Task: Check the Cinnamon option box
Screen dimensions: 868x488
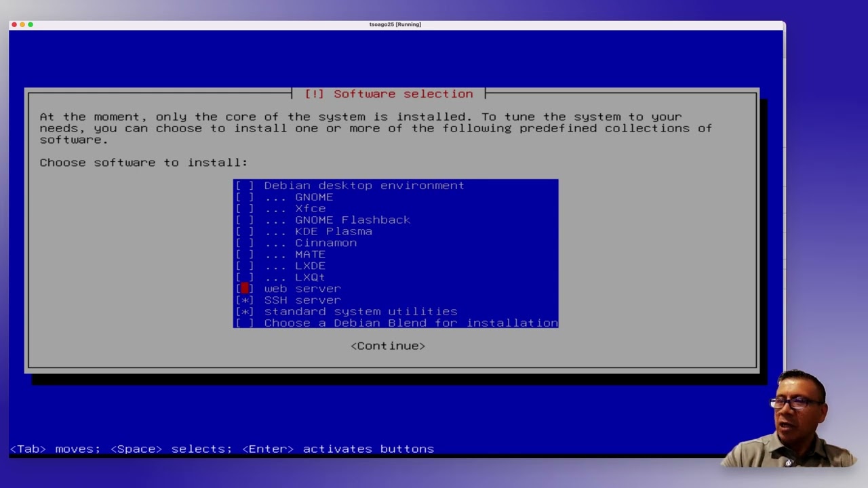Action: [x=245, y=243]
